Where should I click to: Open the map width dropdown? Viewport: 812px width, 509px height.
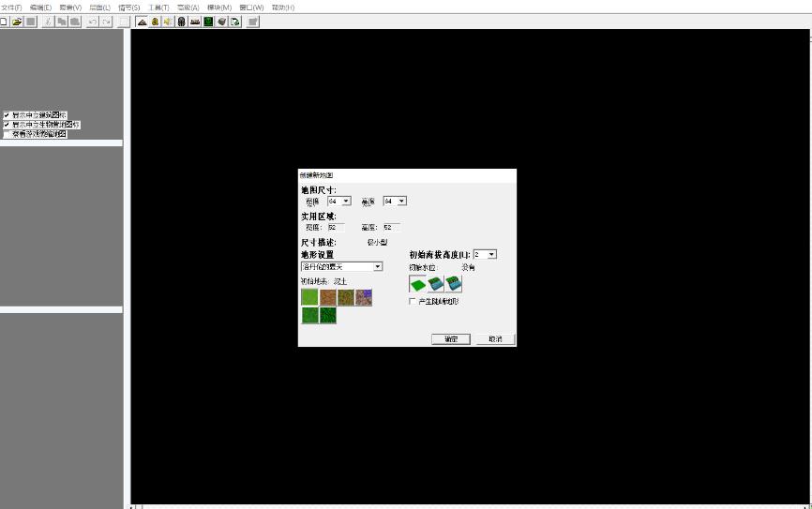click(x=346, y=201)
